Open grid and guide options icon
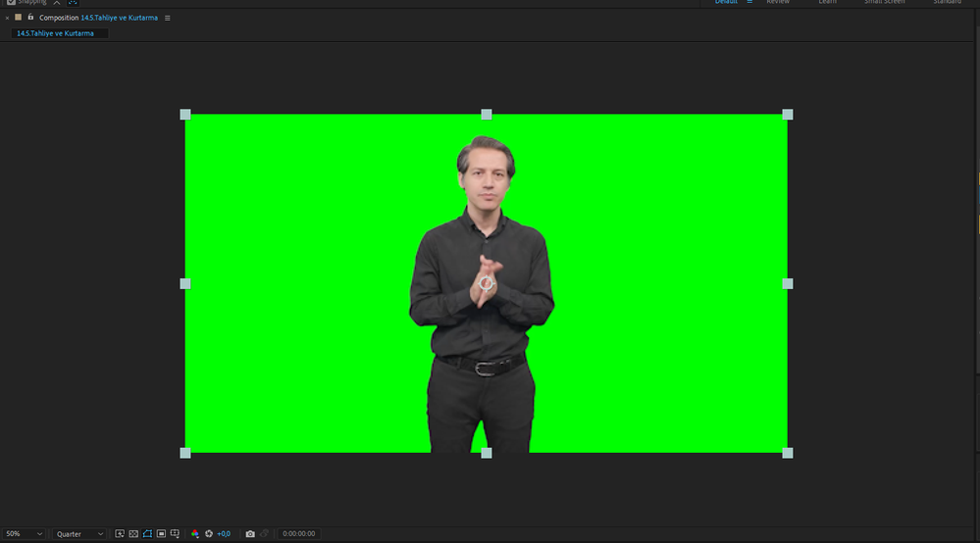 click(175, 533)
